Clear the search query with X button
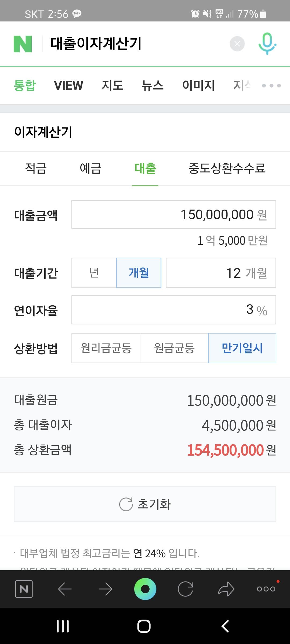290x644 pixels. 237,44
